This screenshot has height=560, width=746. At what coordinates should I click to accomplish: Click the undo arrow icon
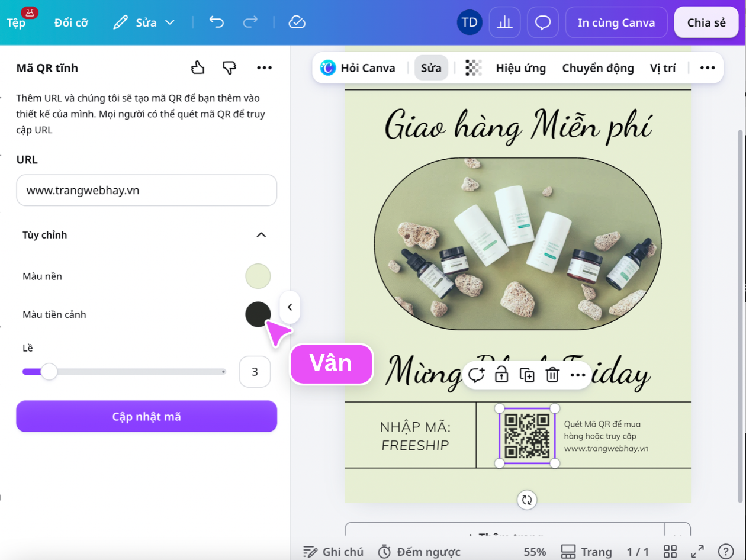pyautogui.click(x=217, y=22)
